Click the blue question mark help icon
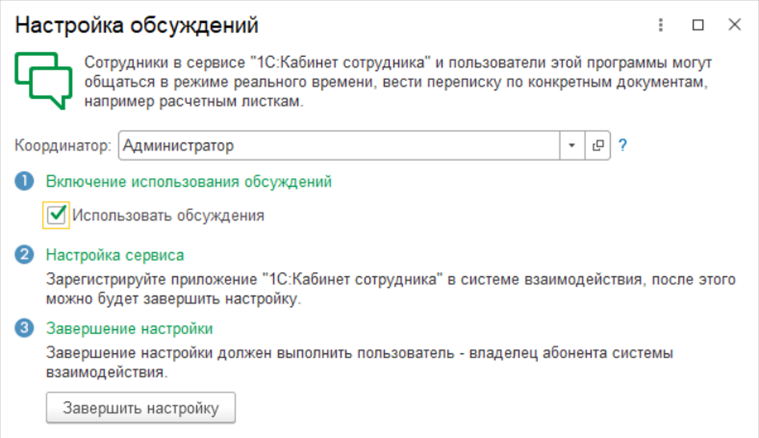 tap(622, 146)
